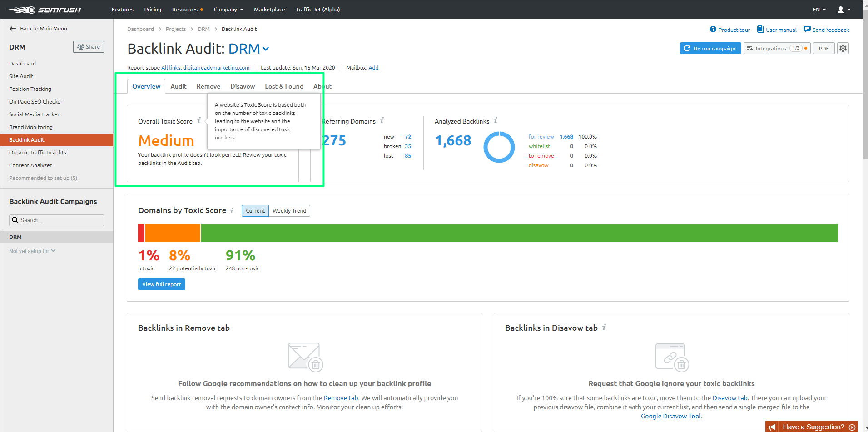This screenshot has height=432, width=868.
Task: Open the user account icon menu
Action: coord(843,10)
